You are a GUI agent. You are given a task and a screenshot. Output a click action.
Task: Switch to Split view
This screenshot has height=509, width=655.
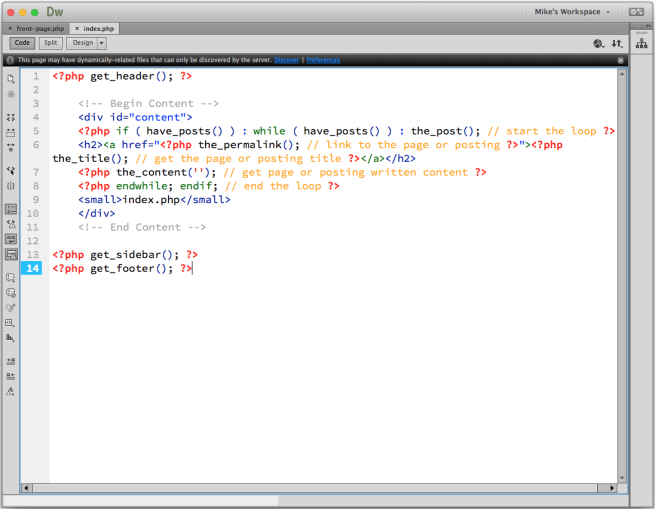point(51,43)
